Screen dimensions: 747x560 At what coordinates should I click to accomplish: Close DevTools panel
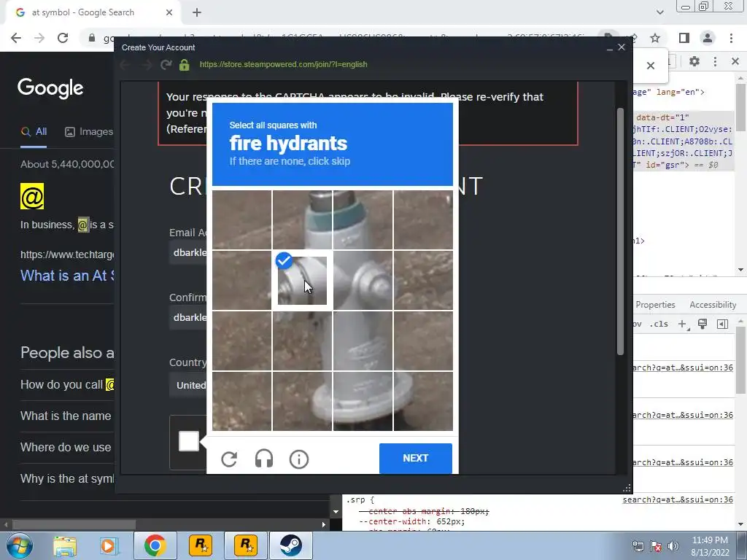coord(735,61)
